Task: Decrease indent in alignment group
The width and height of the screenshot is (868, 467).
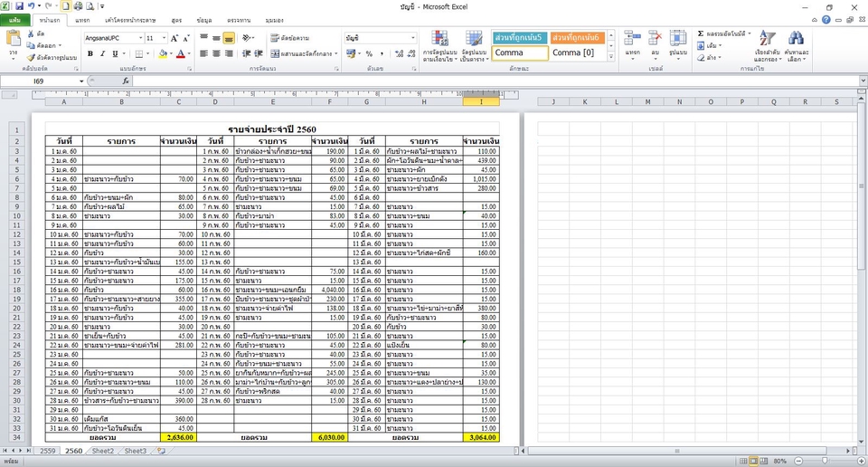Action: (x=246, y=53)
